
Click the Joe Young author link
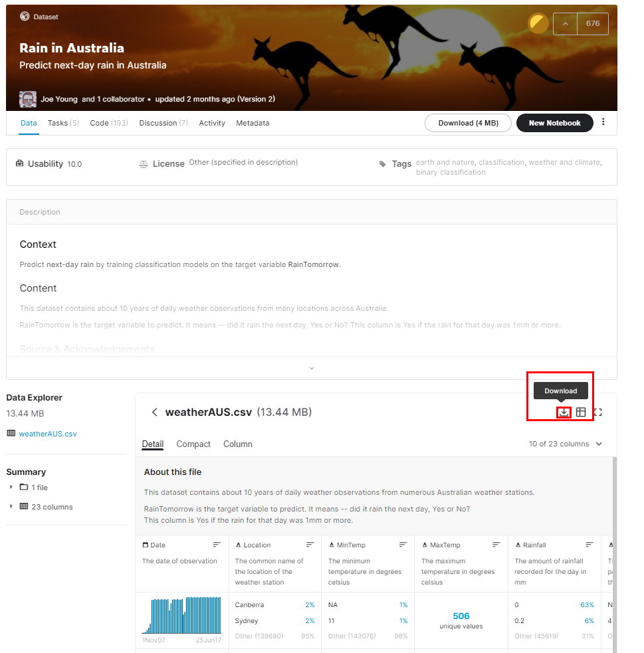point(59,99)
